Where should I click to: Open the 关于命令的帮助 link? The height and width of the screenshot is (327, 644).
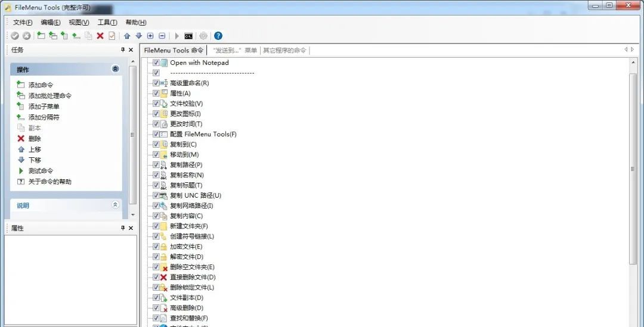pyautogui.click(x=49, y=181)
